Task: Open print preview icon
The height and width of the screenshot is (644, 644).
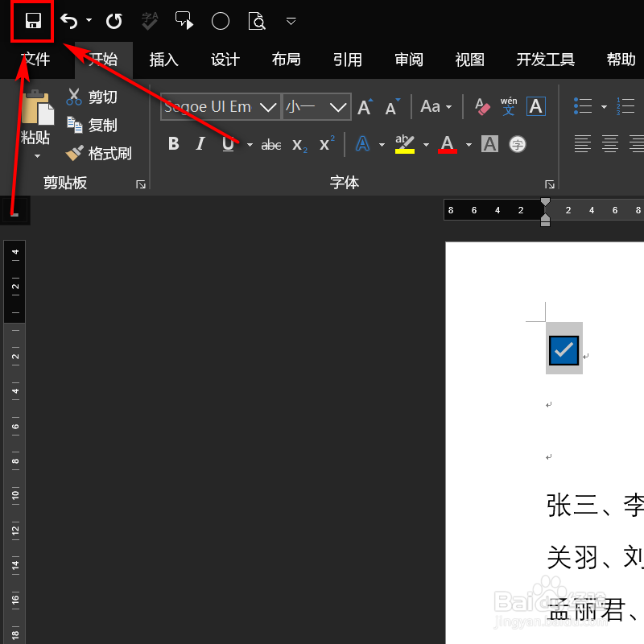Action: pos(257,21)
